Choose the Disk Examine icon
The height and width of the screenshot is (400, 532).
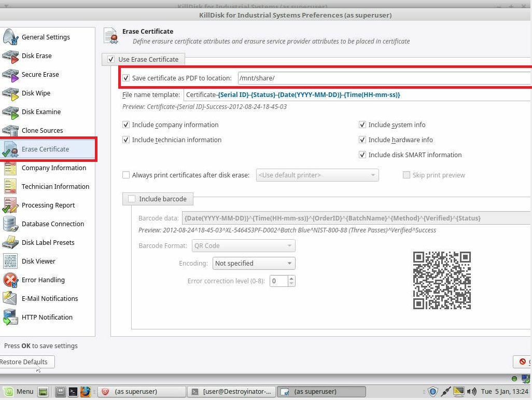tap(10, 112)
